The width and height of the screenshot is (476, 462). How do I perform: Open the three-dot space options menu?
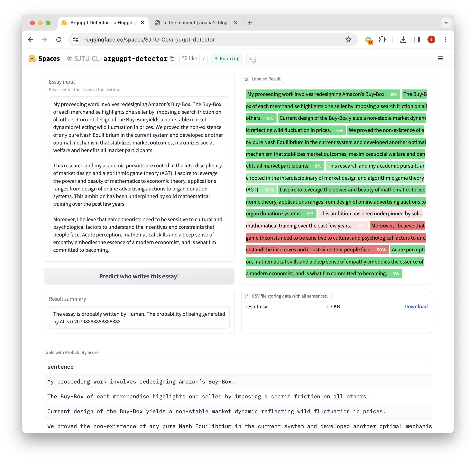251,58
